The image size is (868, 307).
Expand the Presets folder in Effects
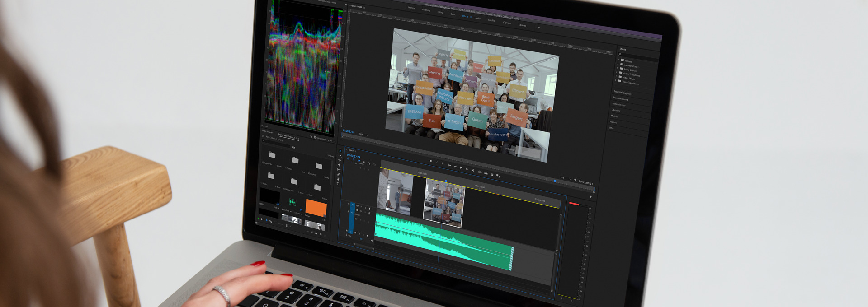pyautogui.click(x=618, y=60)
